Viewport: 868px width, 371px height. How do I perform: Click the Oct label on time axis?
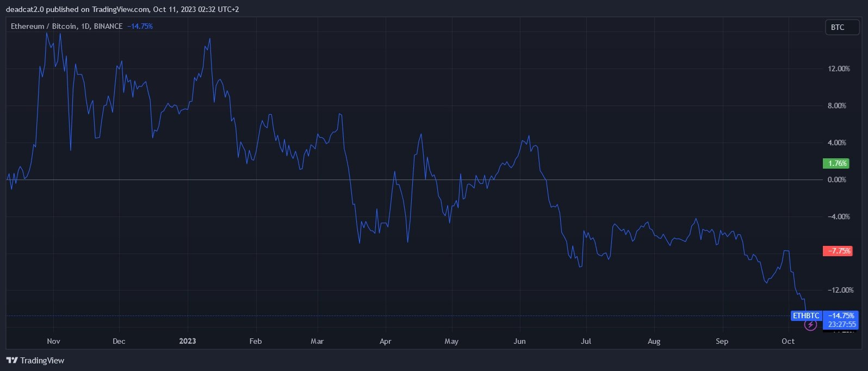[788, 341]
